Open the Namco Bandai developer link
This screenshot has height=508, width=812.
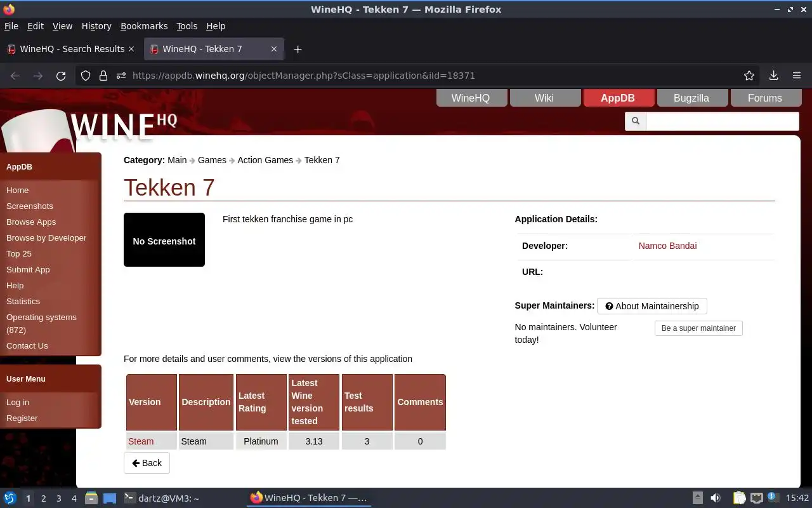click(x=667, y=246)
